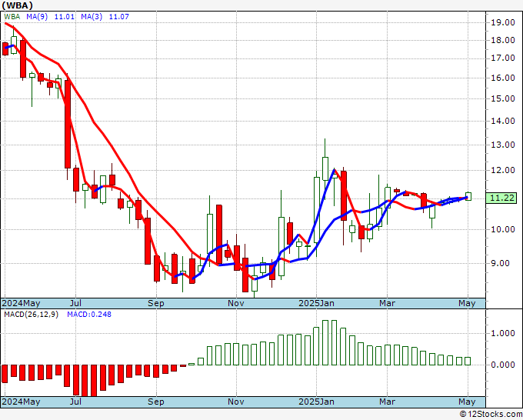Click the MACD:0.248 value label
523x420 pixels.
(x=89, y=315)
